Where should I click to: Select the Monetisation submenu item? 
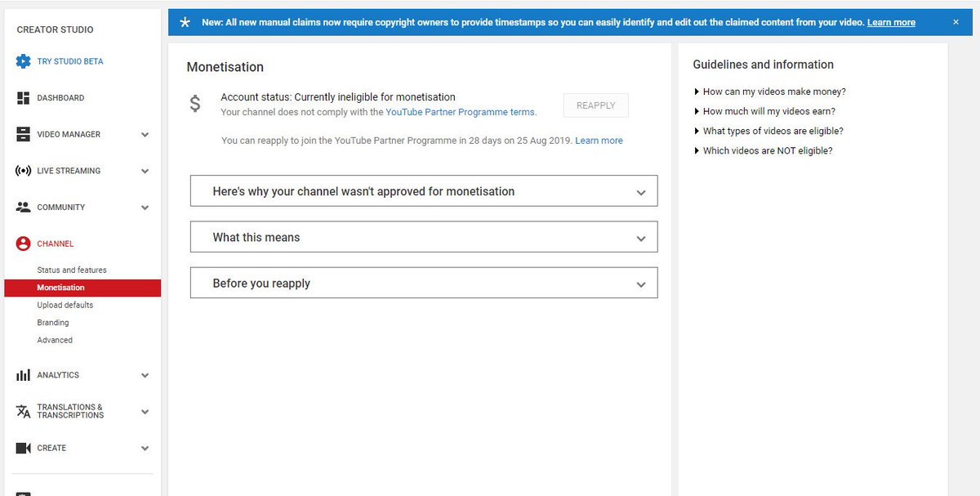(82, 288)
